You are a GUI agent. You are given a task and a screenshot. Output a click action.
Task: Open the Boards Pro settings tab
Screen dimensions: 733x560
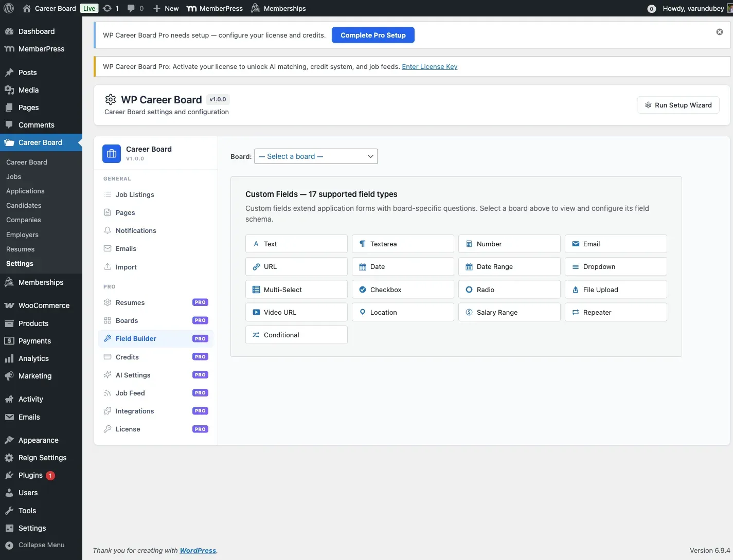click(156, 320)
